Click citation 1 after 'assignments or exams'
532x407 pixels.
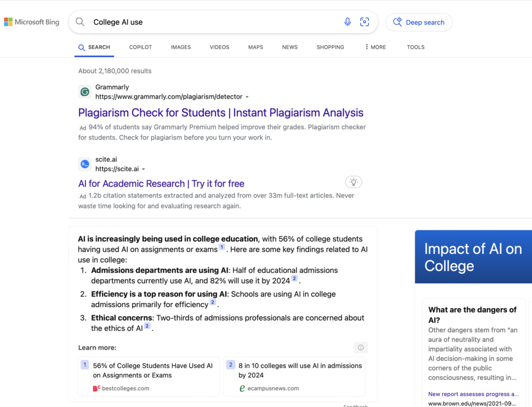pos(221,247)
